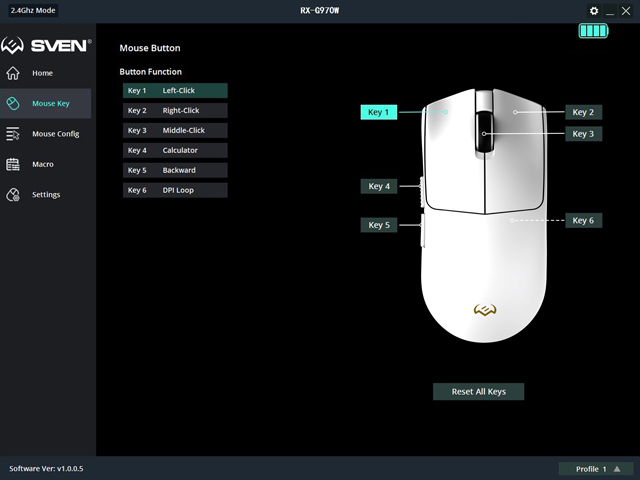Image resolution: width=640 pixels, height=480 pixels.
Task: Click the scroll wheel on mouse image
Action: tap(485, 133)
